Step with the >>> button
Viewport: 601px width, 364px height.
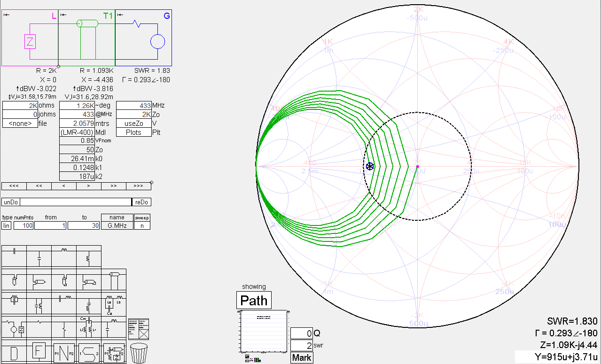(139, 186)
